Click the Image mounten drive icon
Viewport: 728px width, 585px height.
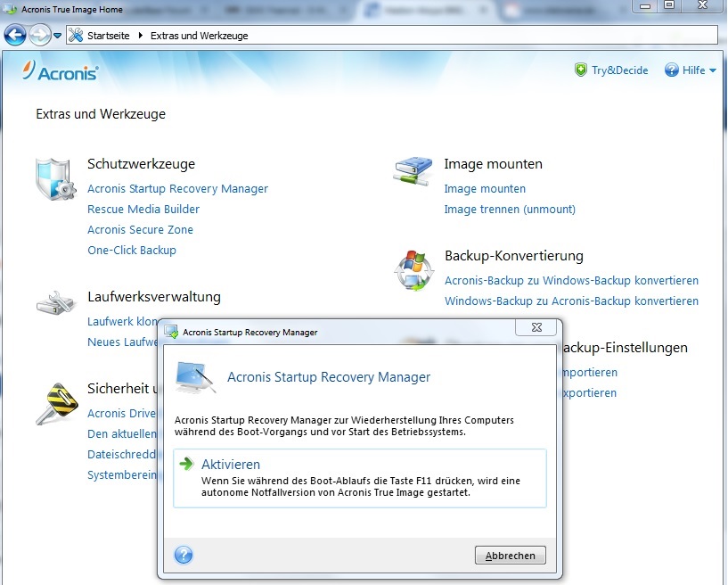[413, 171]
